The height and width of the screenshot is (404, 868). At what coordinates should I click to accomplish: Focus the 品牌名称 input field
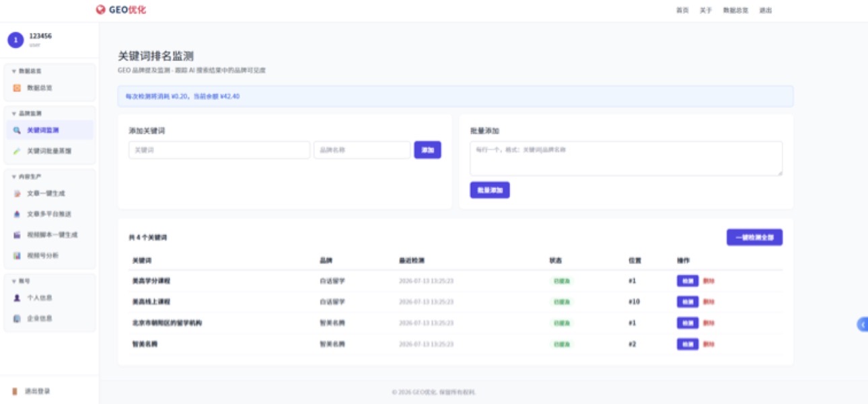pyautogui.click(x=362, y=150)
